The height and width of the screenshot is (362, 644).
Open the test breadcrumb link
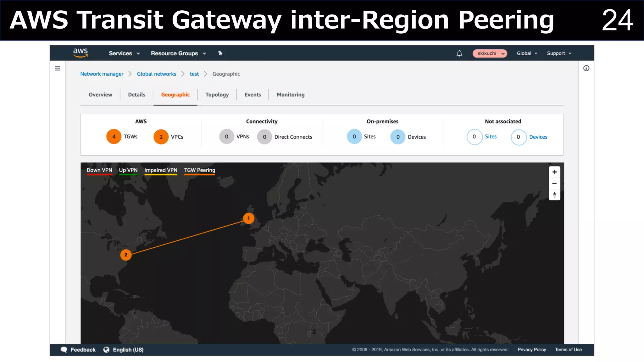pyautogui.click(x=194, y=74)
